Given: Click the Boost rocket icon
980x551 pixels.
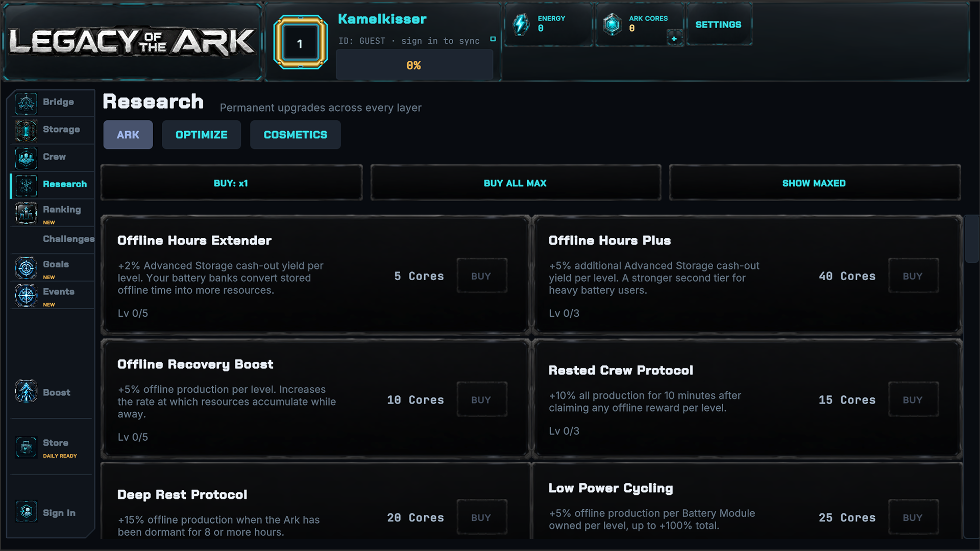Looking at the screenshot, I should pyautogui.click(x=26, y=392).
